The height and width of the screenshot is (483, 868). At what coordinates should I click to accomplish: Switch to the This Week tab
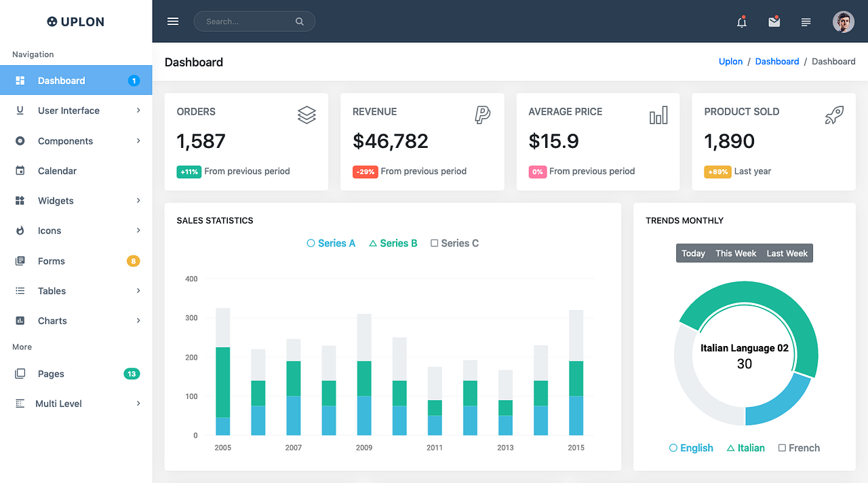pos(736,252)
